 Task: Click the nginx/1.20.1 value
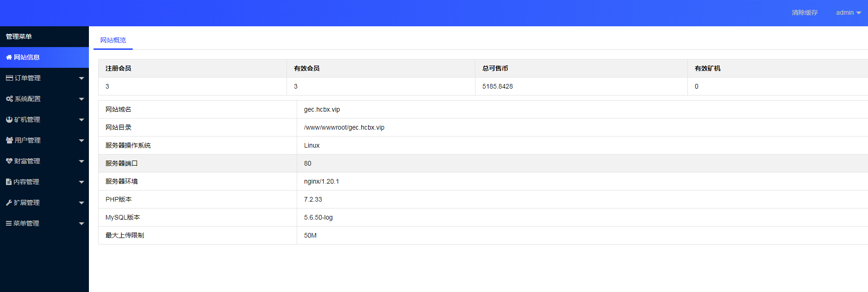point(322,181)
